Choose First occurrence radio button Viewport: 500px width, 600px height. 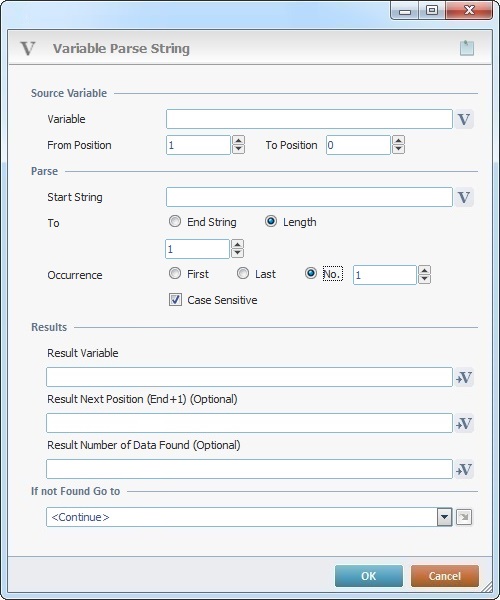click(x=175, y=274)
